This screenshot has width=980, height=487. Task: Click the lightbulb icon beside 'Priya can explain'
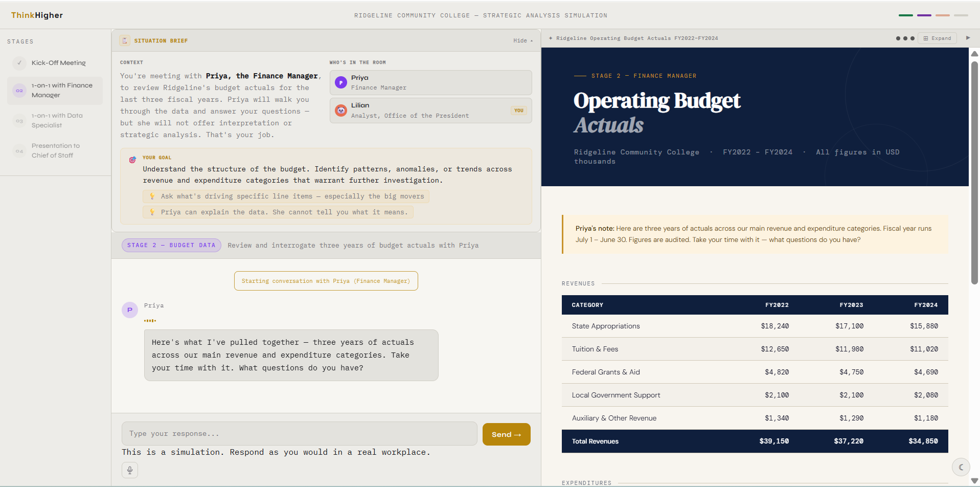click(152, 212)
